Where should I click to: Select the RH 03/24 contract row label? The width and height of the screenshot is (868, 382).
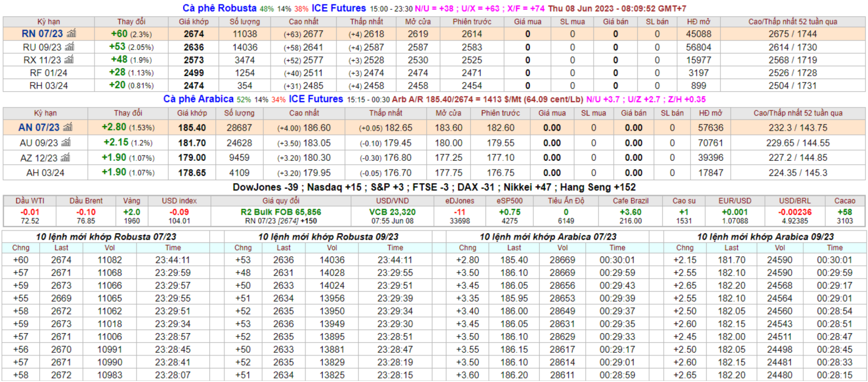tap(48, 86)
